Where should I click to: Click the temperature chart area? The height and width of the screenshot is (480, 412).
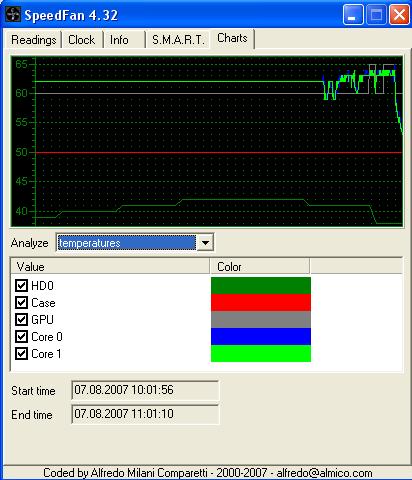pos(207,142)
